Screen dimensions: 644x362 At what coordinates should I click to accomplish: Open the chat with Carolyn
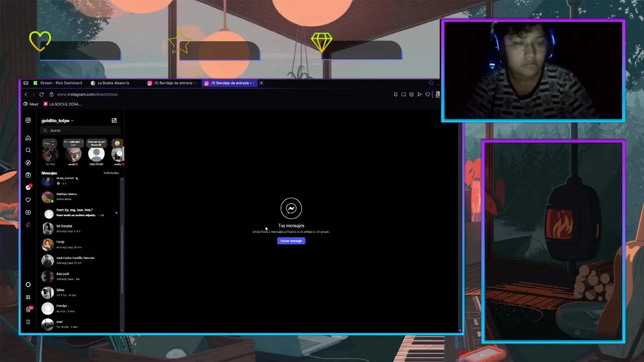80,308
